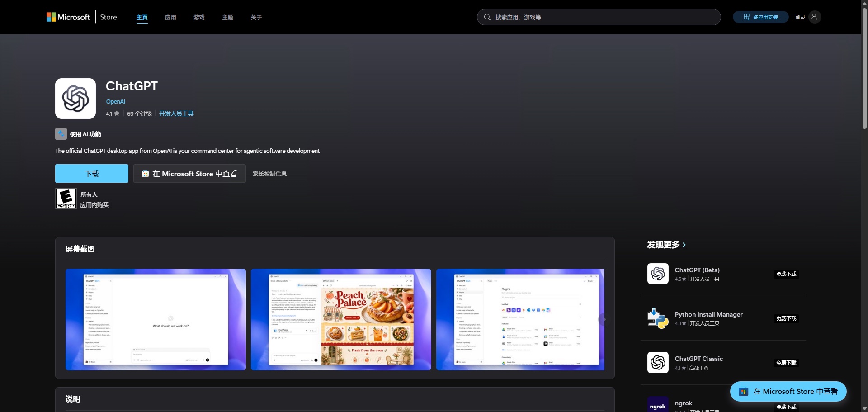Image resolution: width=868 pixels, height=412 pixels.
Task: Click the 屏幕截图 section heading
Action: pyautogui.click(x=80, y=249)
